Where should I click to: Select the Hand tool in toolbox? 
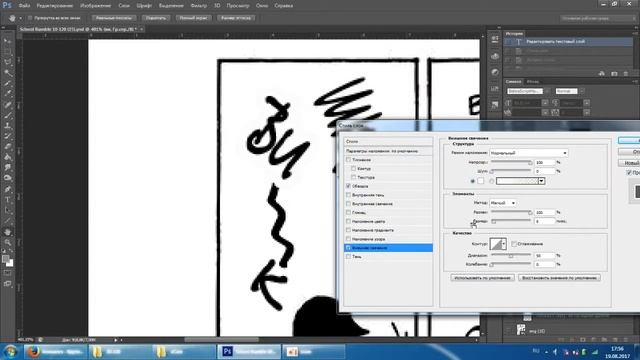click(x=7, y=232)
